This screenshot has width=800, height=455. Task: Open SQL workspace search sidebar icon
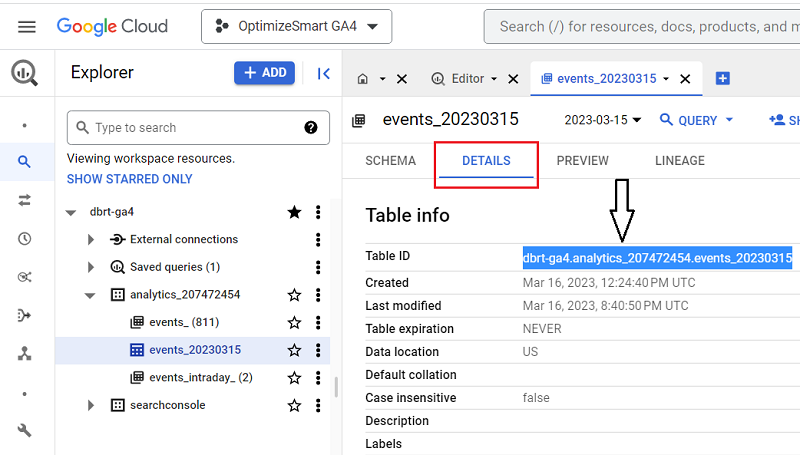click(24, 162)
